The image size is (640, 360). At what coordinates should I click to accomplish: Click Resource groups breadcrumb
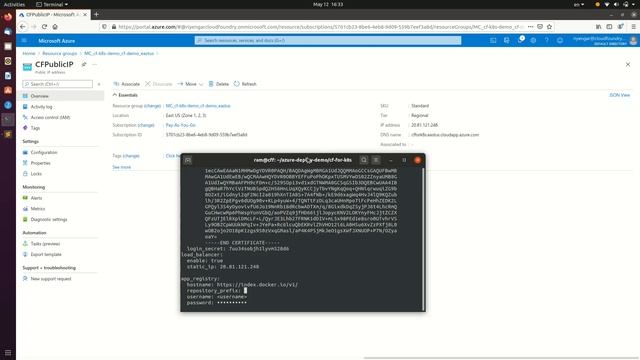pos(60,53)
